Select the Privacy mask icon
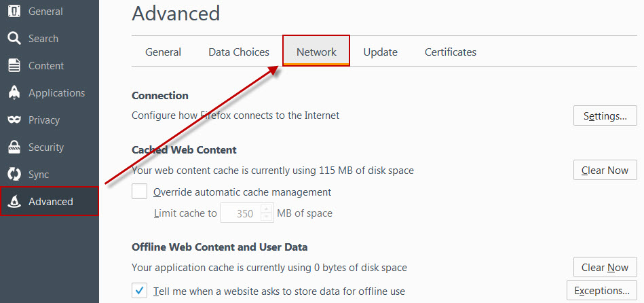This screenshot has width=644, height=303. click(14, 120)
